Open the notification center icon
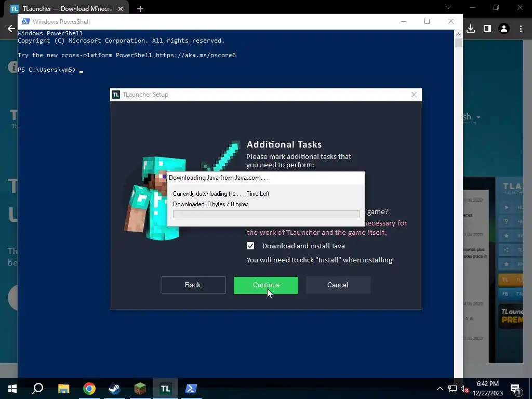Screen dimensions: 532x399 [x=515, y=389]
